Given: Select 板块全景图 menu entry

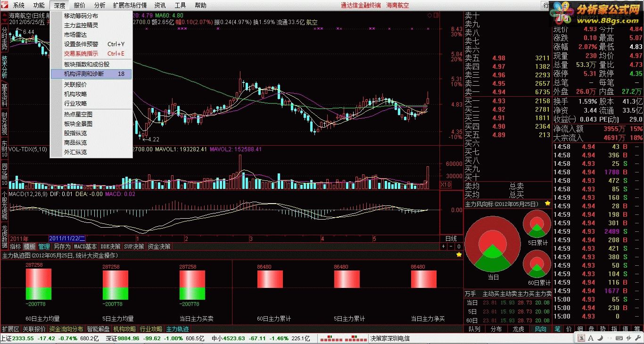Looking at the screenshot, I should 91,123.
